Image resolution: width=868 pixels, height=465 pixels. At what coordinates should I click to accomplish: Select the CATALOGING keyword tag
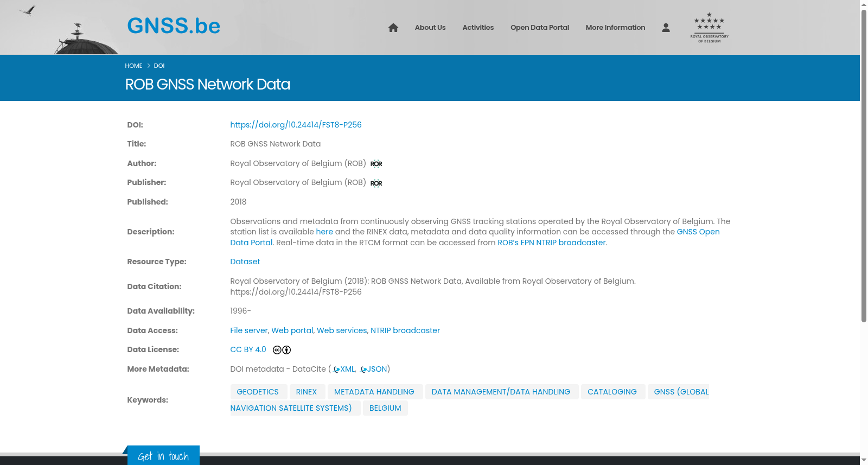coord(612,392)
